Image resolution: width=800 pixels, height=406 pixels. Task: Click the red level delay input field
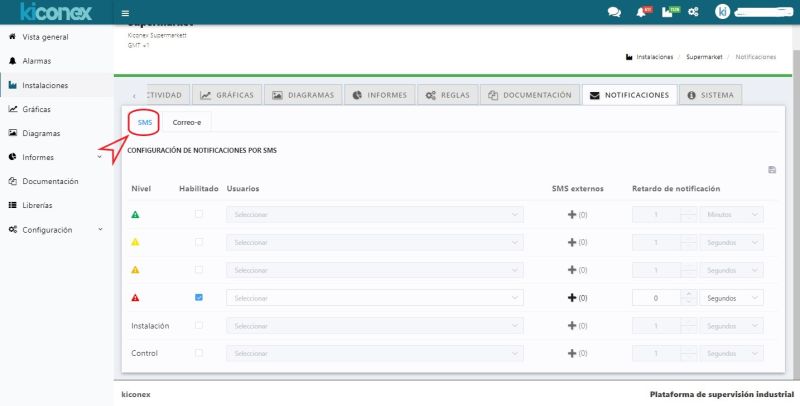(x=655, y=298)
